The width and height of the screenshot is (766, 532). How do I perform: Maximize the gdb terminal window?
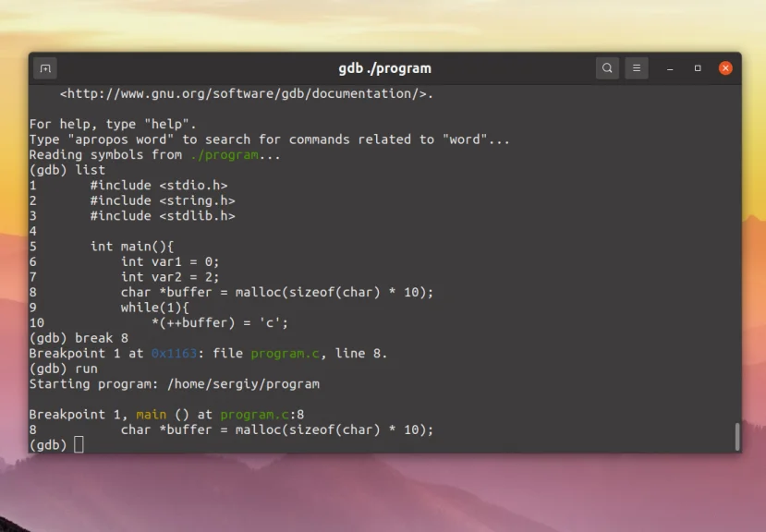pyautogui.click(x=698, y=68)
